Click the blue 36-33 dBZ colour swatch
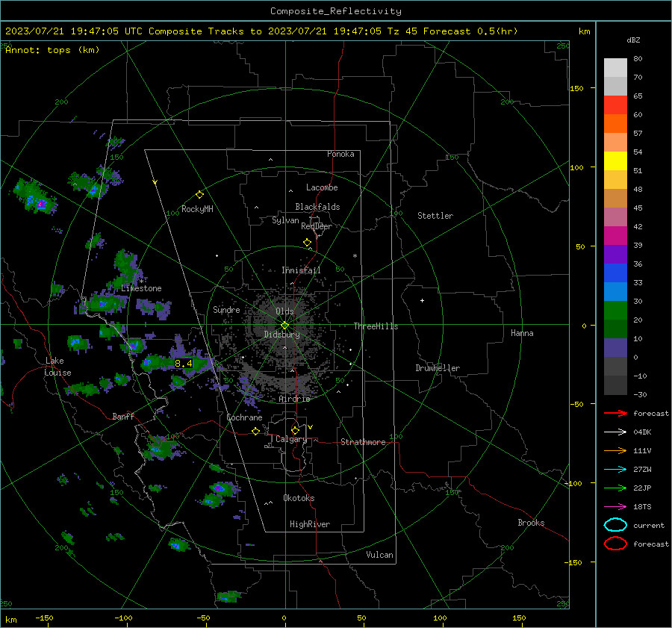Image resolution: width=672 pixels, height=628 pixels. [x=615, y=273]
